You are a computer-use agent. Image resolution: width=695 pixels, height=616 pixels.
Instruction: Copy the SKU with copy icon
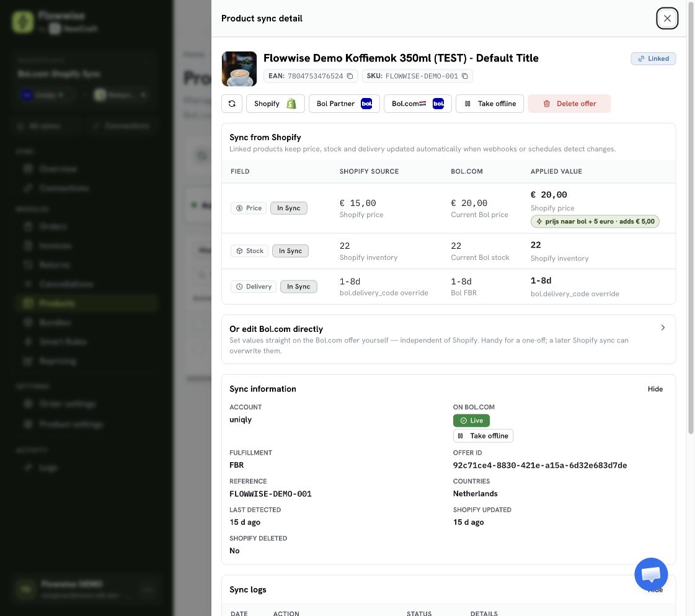point(464,76)
